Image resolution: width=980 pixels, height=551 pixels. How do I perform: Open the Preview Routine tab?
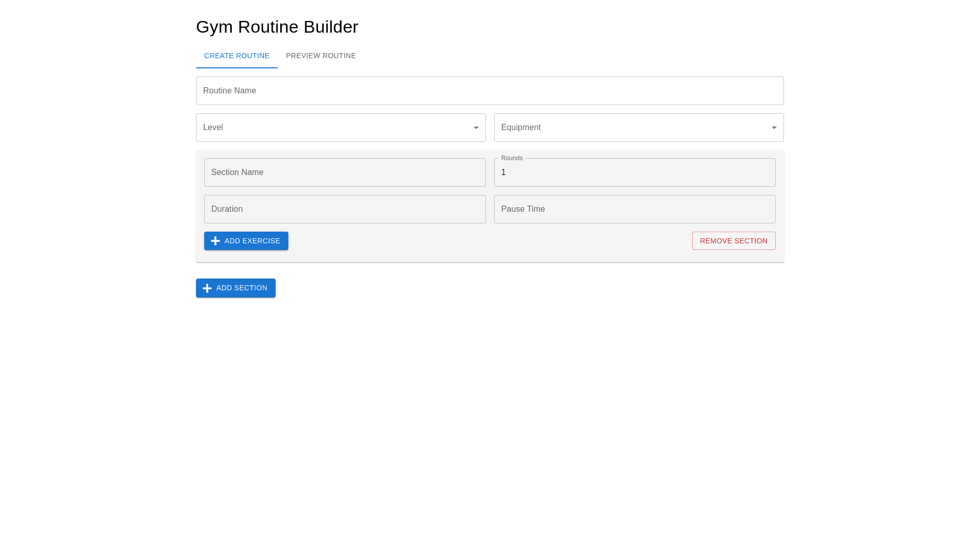[x=321, y=56]
